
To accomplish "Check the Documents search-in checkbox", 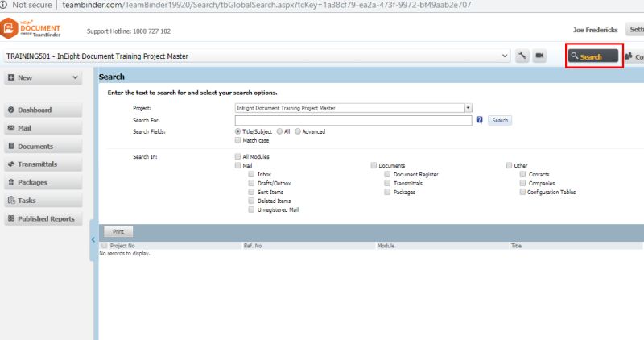I will pyautogui.click(x=374, y=165).
